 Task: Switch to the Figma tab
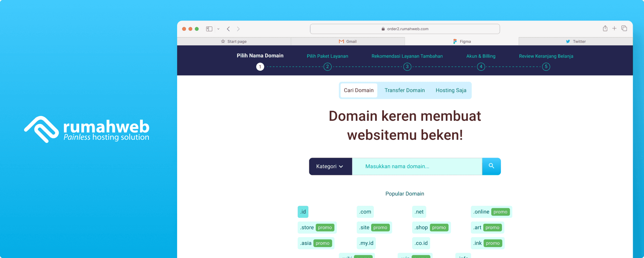click(x=462, y=41)
